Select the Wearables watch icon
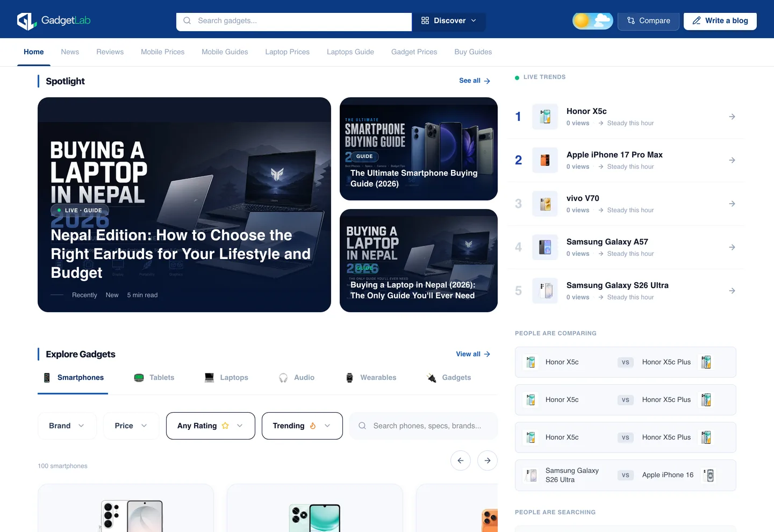 pos(349,378)
